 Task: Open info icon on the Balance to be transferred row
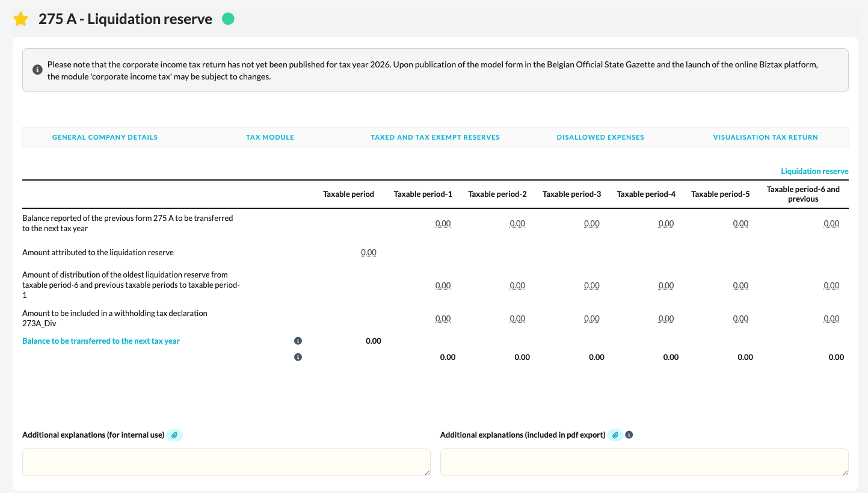pos(298,341)
